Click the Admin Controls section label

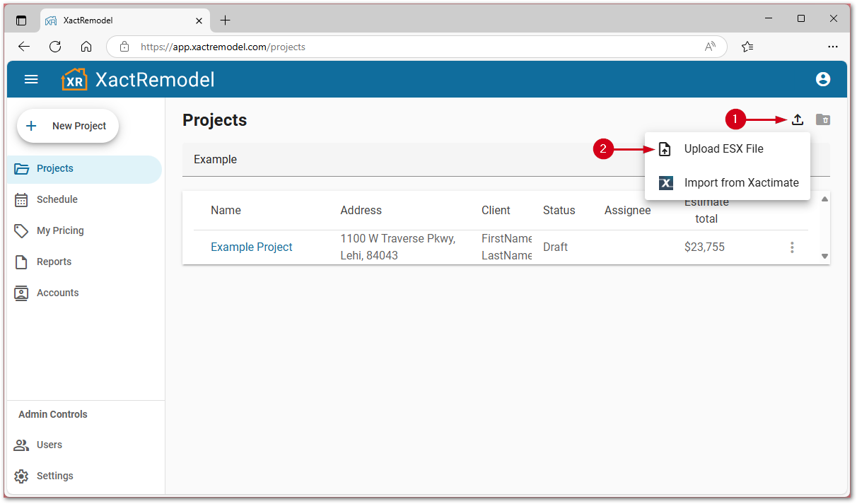53,415
